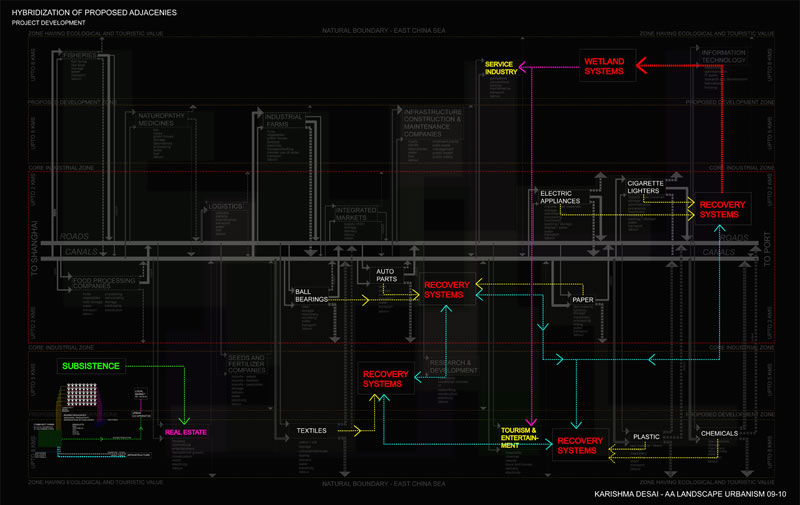Viewport: 800px width, 505px height.
Task: Click the red arrowhead pointing at Wetland Systems
Action: coord(642,65)
